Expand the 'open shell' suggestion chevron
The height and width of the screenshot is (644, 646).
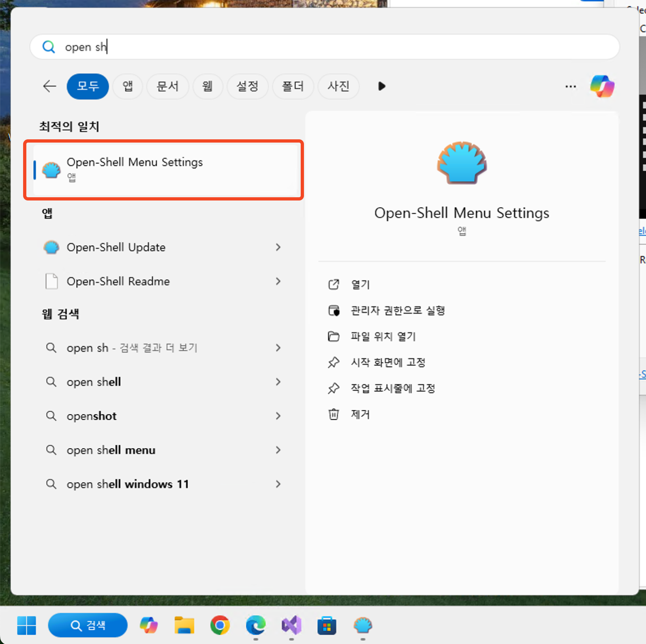point(278,382)
